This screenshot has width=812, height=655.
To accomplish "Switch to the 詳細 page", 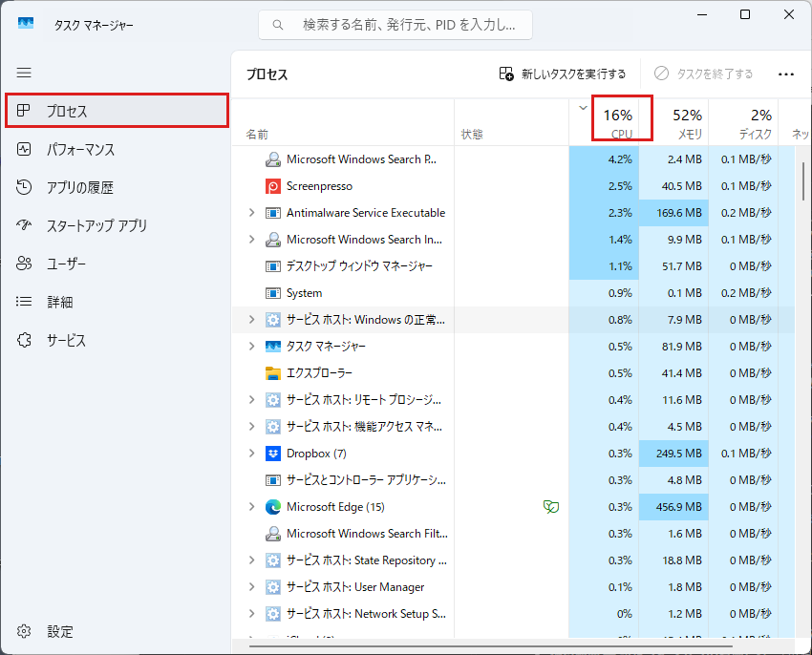I will coord(118,302).
